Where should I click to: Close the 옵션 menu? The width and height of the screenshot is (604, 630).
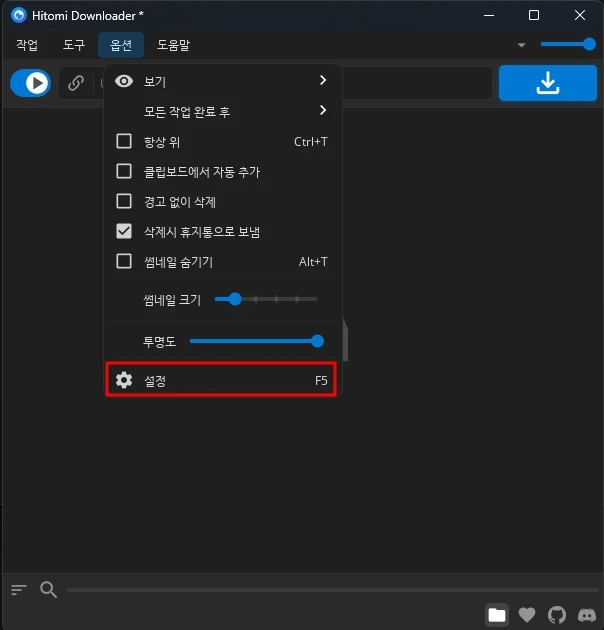pos(121,45)
